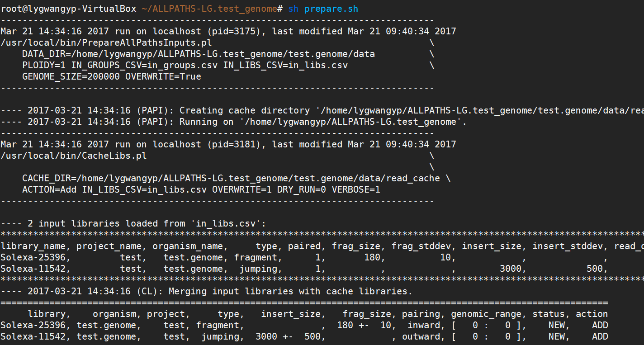This screenshot has height=345, width=644.
Task: Click 'ACTION=Add' parameter text
Action: click(x=49, y=190)
